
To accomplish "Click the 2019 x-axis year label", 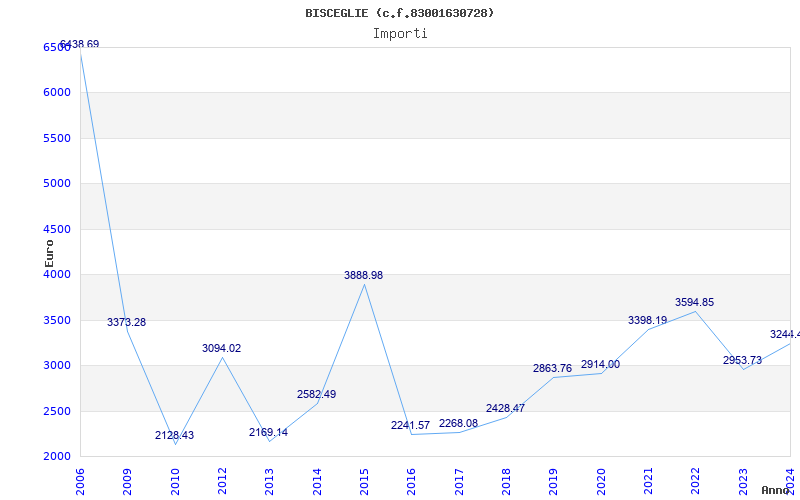I will [x=554, y=482].
